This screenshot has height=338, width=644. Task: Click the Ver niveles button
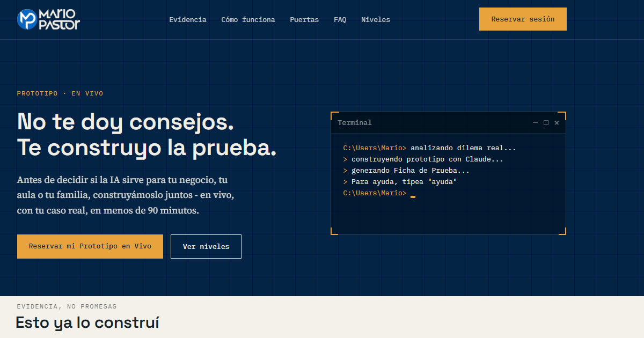pos(206,246)
